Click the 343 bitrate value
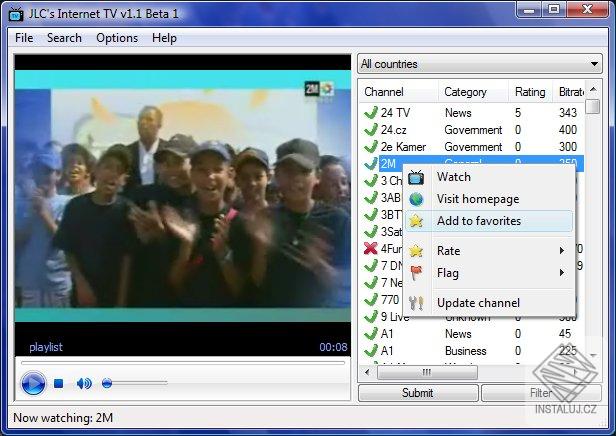 (568, 113)
